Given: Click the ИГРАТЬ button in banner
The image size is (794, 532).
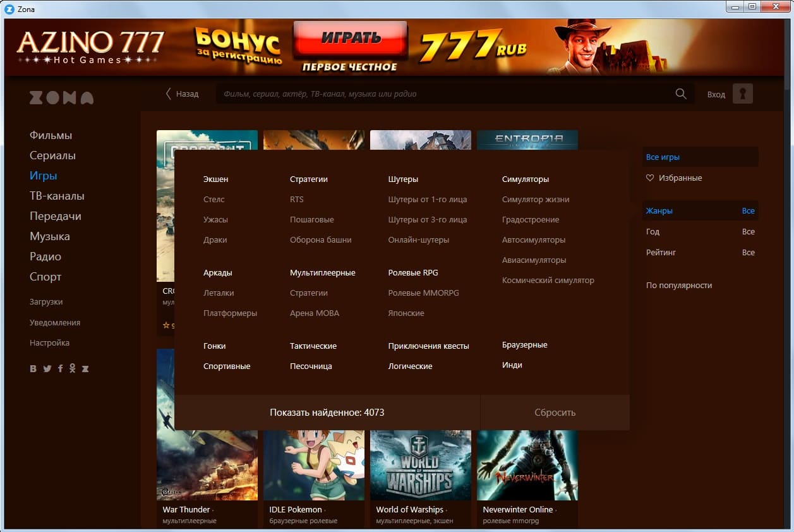Looking at the screenshot, I should coord(351,38).
